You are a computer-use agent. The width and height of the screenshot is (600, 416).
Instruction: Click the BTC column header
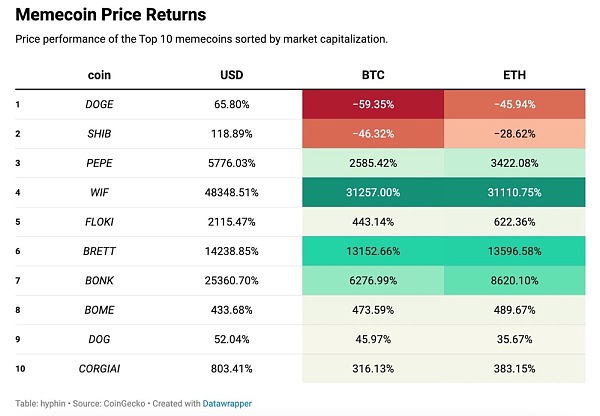point(374,74)
